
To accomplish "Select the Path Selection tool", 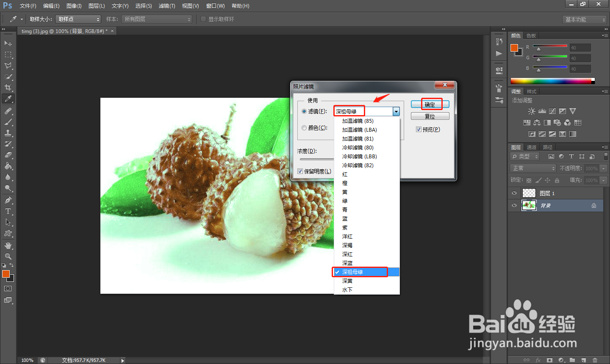I will click(x=8, y=222).
